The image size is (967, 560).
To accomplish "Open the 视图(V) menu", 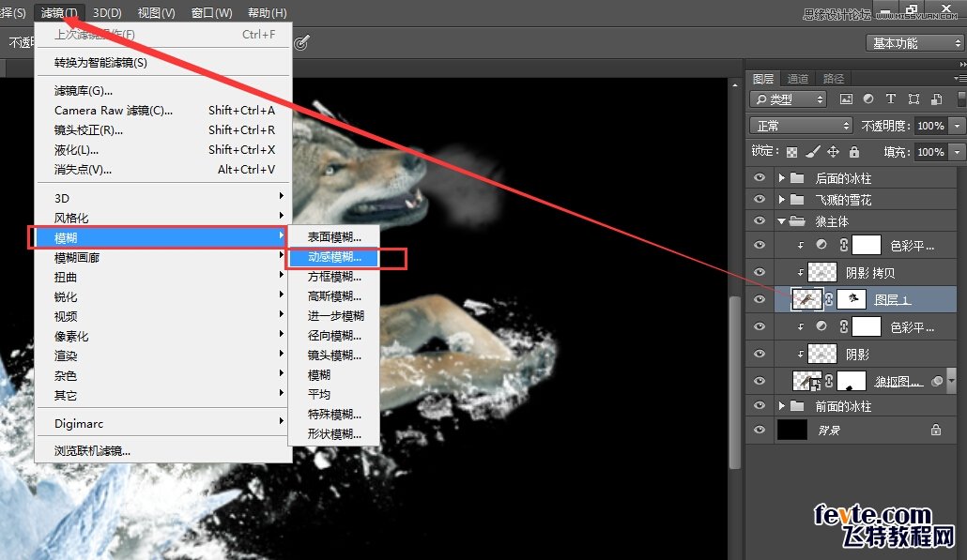I will point(156,12).
